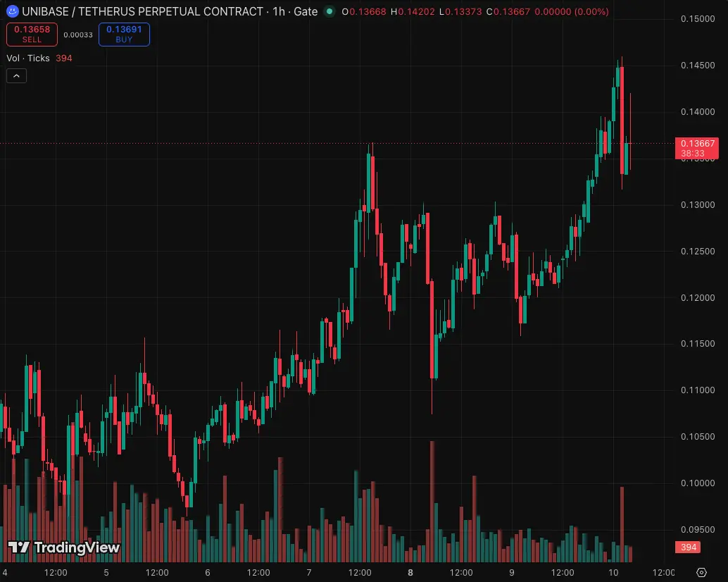Click the red volume tag 394 on axis
Screen dimensions: 728x582
688,547
